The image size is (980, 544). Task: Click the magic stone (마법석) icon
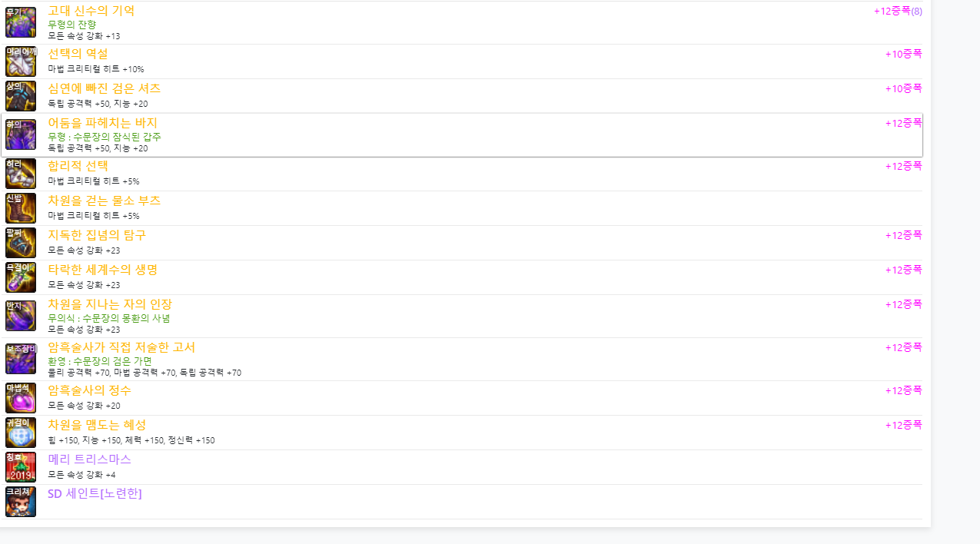(x=21, y=398)
